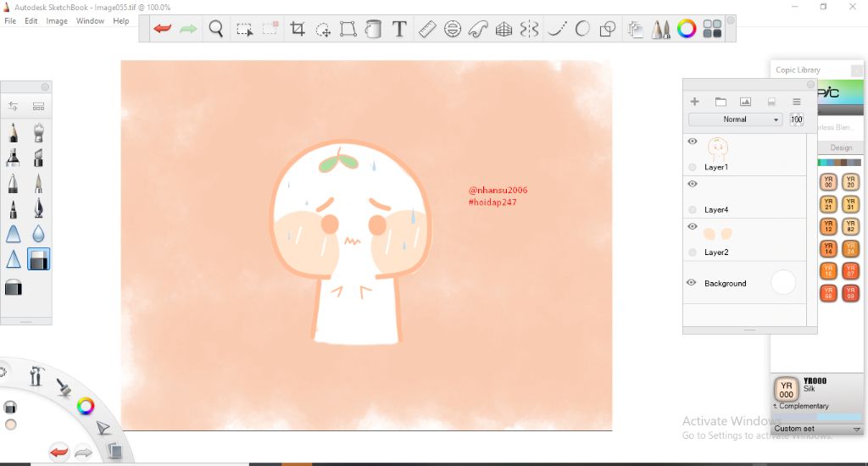This screenshot has width=868, height=466.
Task: Toggle the Ruler guide
Action: [427, 29]
